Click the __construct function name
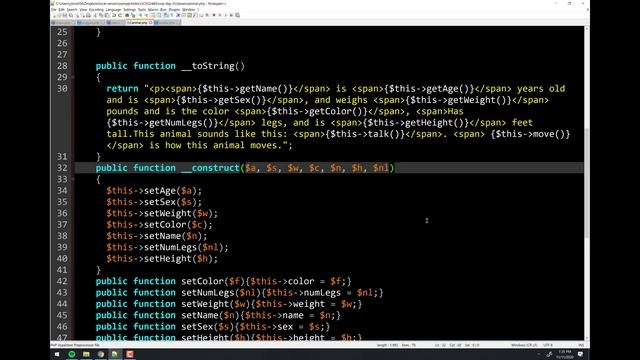This screenshot has height=360, width=640. click(210, 168)
